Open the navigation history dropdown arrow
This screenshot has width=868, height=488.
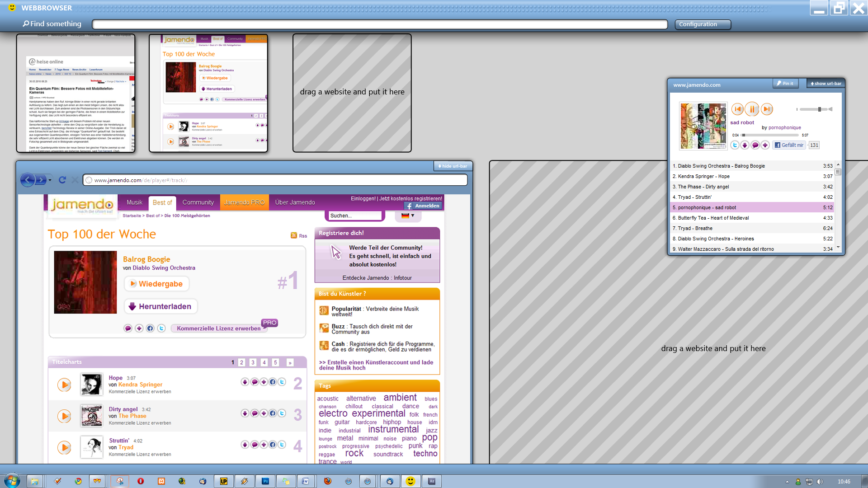(x=50, y=180)
